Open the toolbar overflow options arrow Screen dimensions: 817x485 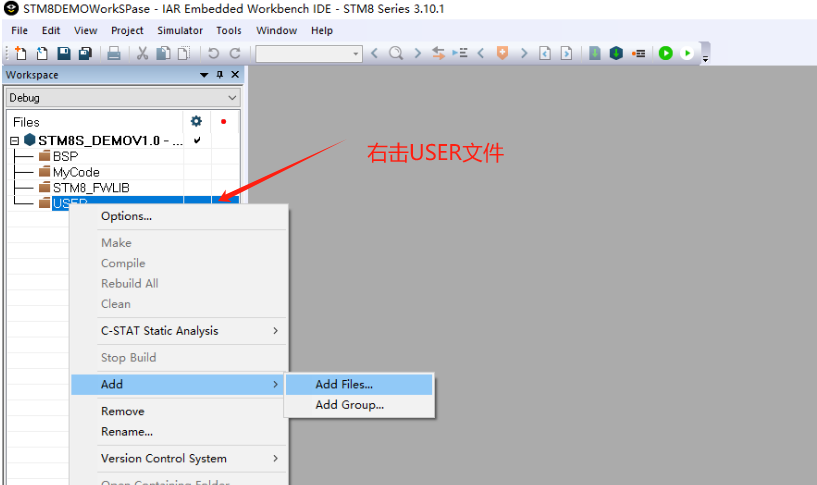click(x=705, y=59)
